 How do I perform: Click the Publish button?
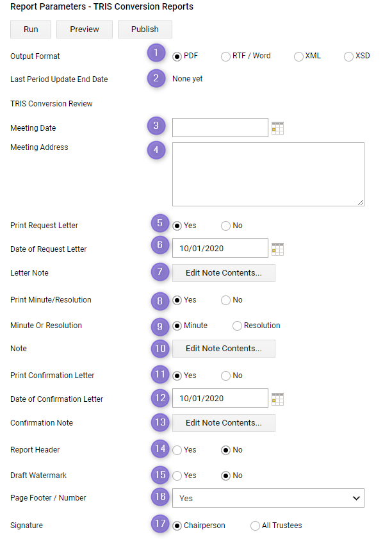(x=145, y=29)
